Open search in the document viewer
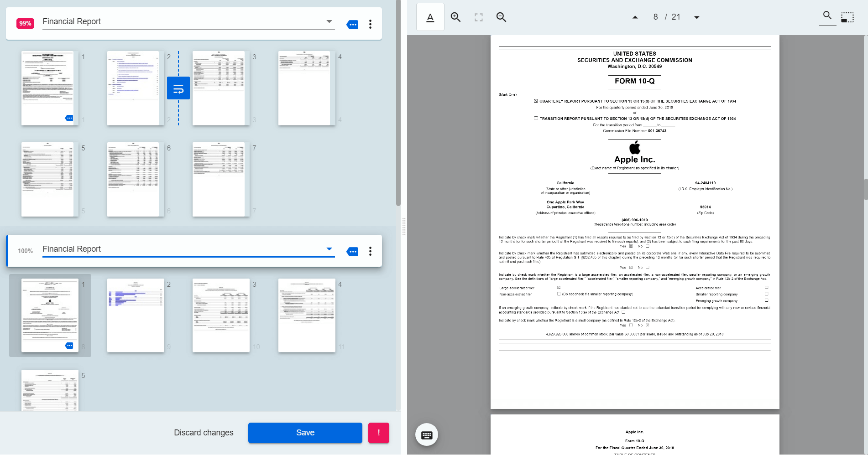The width and height of the screenshot is (868, 455). tap(827, 16)
